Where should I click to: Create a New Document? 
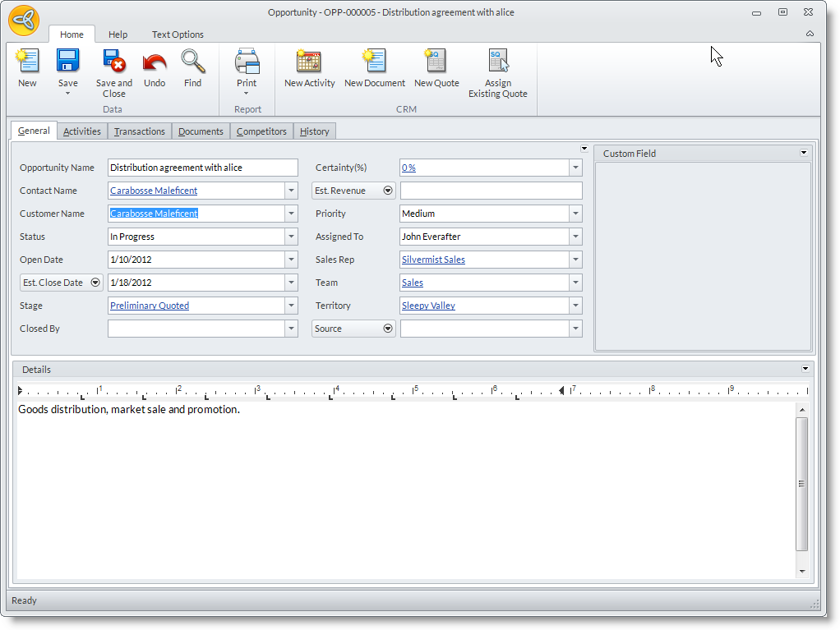pos(374,62)
